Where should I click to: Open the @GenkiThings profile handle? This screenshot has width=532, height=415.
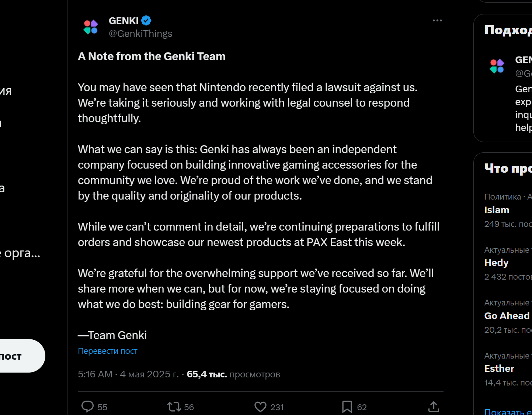[140, 34]
